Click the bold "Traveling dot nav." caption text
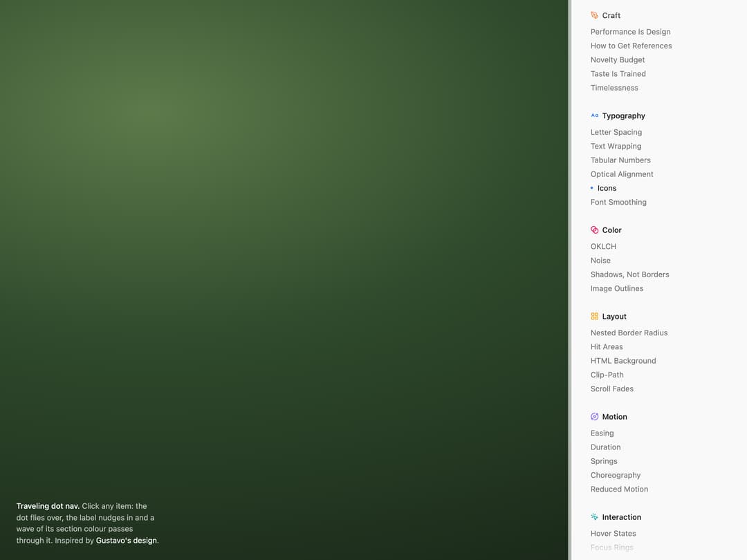This screenshot has width=747, height=560. (48, 506)
